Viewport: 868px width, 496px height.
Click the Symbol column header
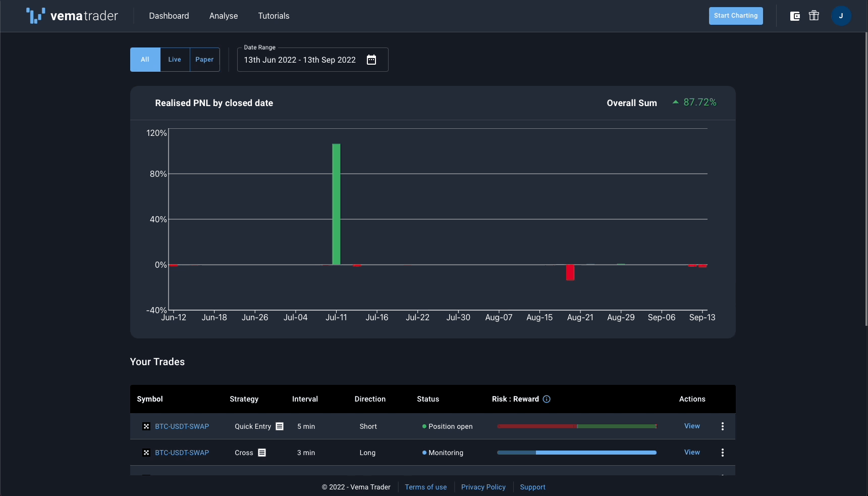[x=150, y=399]
